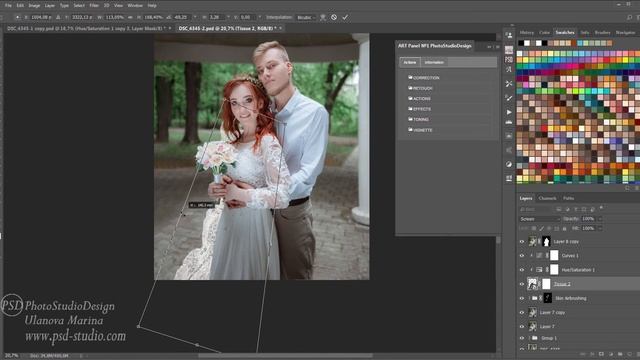Click the link width and height icon

130,17
